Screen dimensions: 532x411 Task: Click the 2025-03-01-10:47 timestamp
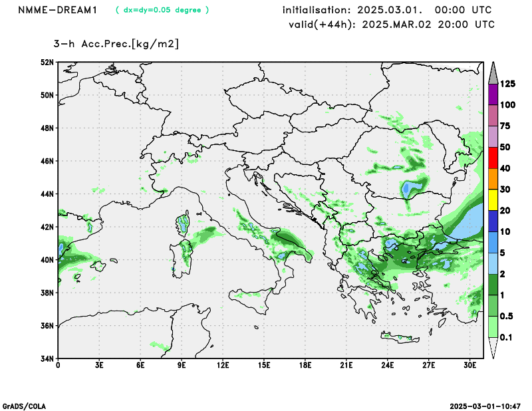485,406
